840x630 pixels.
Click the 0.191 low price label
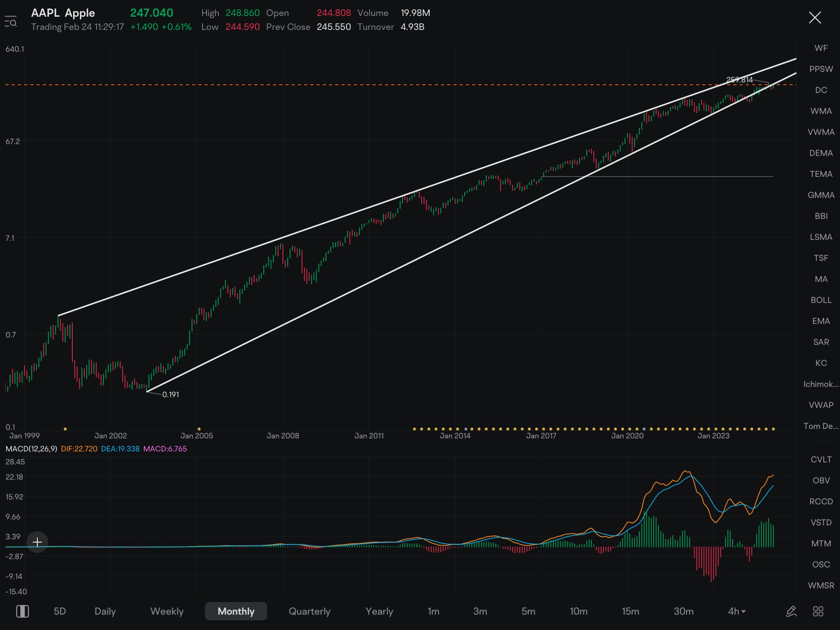coord(171,394)
